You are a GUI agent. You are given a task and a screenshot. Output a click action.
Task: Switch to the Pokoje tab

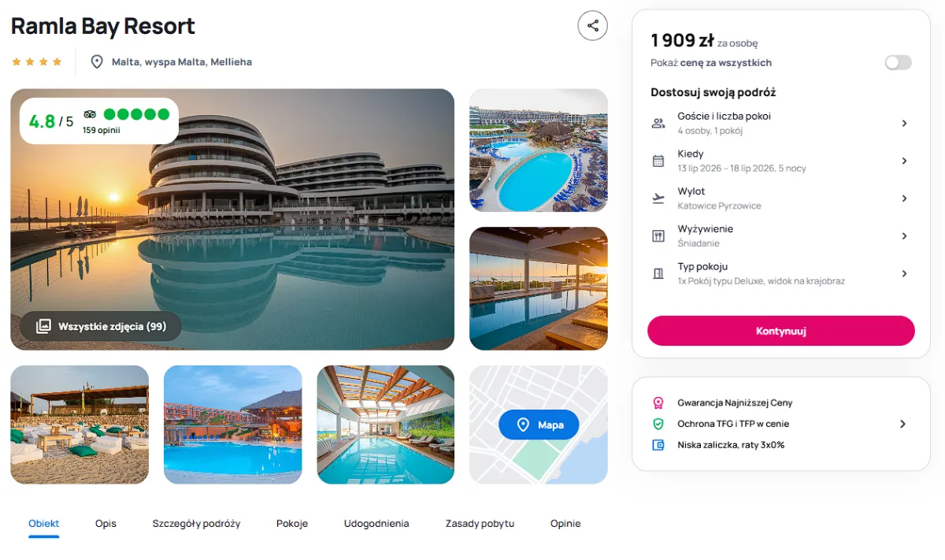[x=292, y=524]
